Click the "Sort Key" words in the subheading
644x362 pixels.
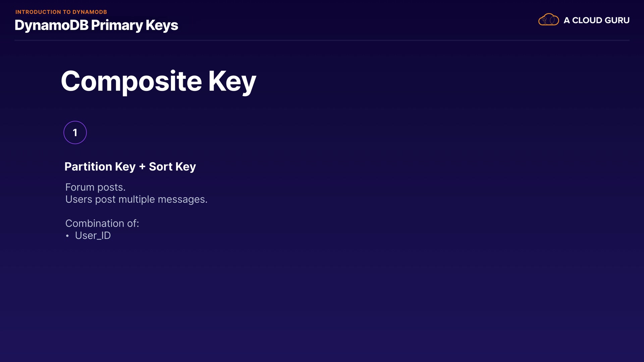172,167
